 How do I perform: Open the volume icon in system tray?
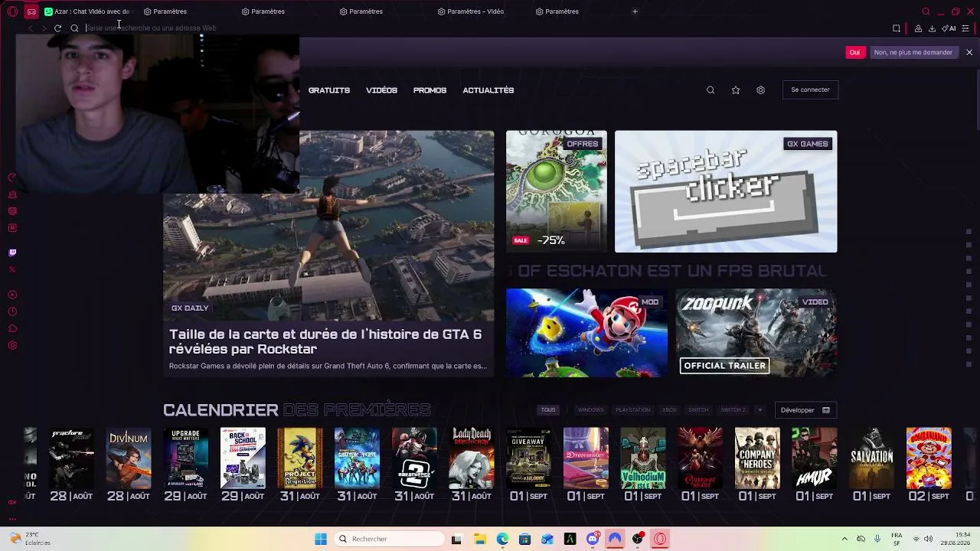[928, 539]
